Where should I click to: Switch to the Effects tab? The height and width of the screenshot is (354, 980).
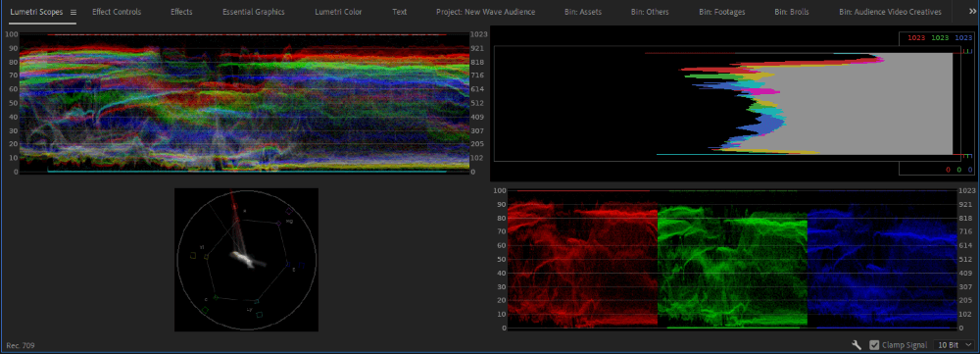182,12
